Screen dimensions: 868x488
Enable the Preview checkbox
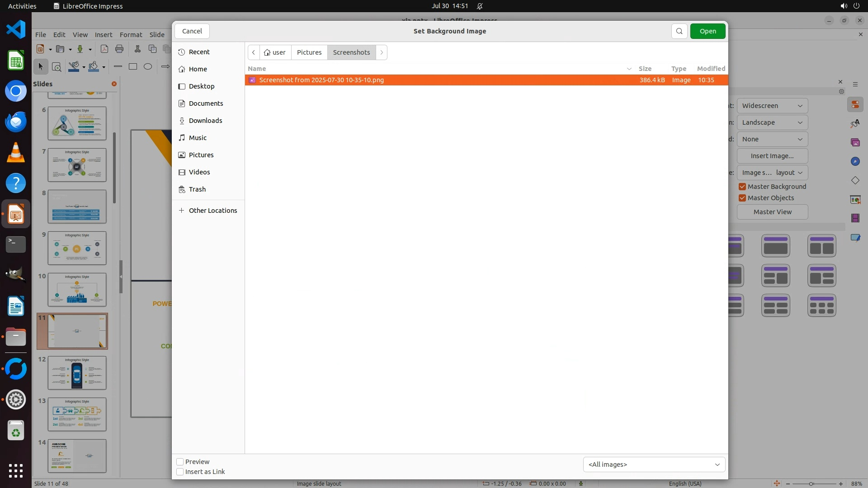click(180, 462)
